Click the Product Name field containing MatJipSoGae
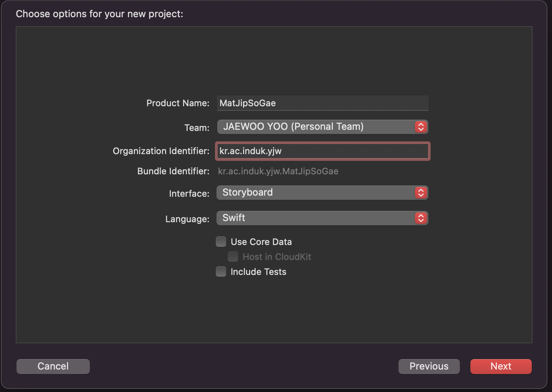This screenshot has height=392, width=552. tap(322, 103)
